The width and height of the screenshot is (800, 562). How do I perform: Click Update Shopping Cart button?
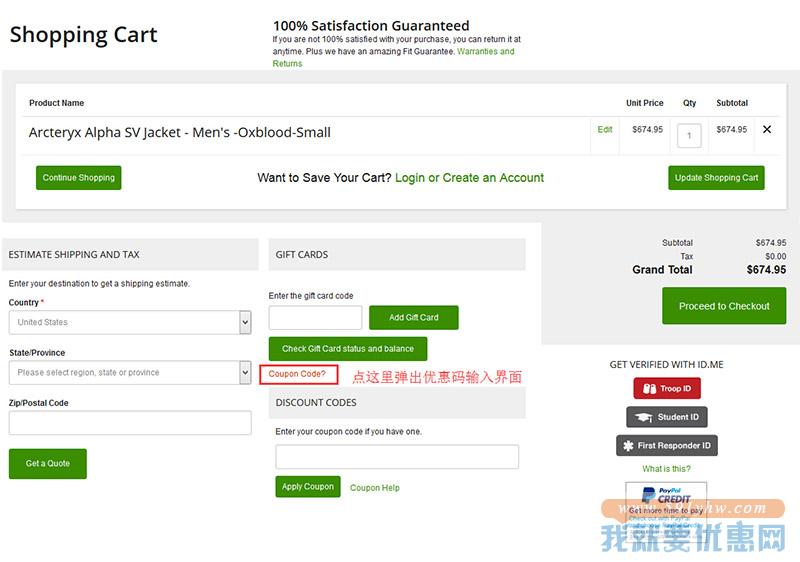(716, 177)
